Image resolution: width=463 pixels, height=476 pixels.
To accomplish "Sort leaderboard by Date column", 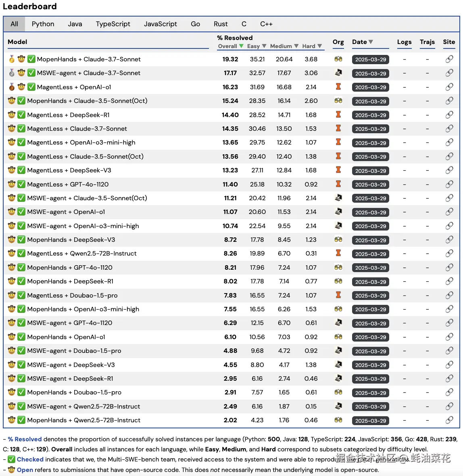I will 363,42.
